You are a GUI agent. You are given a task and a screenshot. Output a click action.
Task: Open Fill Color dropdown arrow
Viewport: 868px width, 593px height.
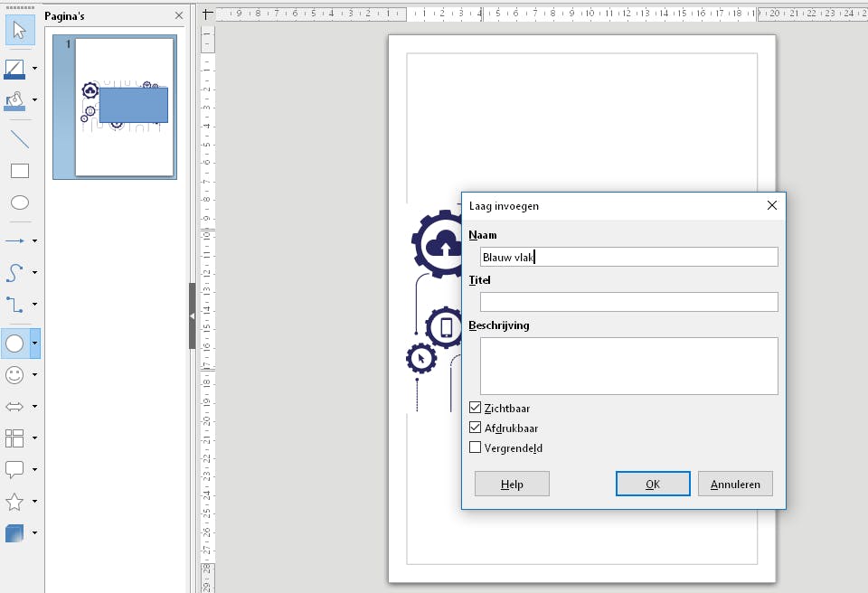point(35,100)
